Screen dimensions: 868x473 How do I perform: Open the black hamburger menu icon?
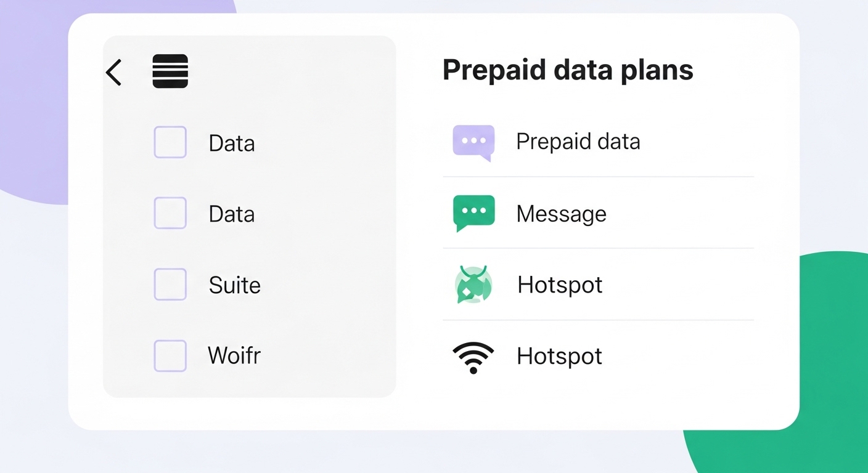170,71
